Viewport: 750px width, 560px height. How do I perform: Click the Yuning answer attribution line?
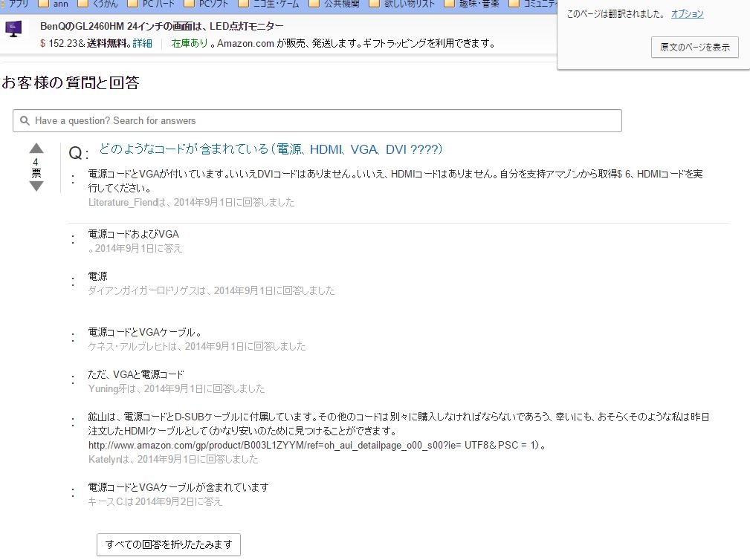pyautogui.click(x=176, y=389)
